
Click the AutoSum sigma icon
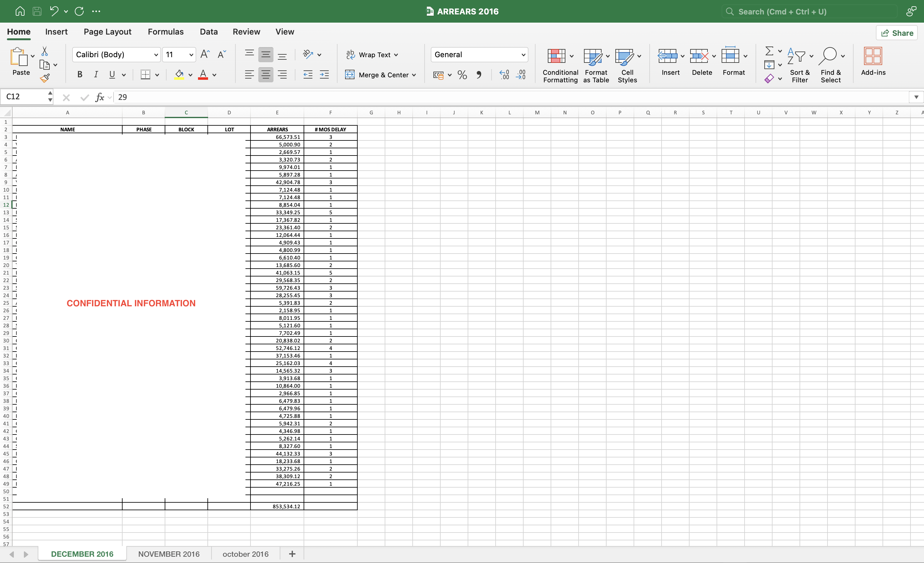click(x=769, y=51)
